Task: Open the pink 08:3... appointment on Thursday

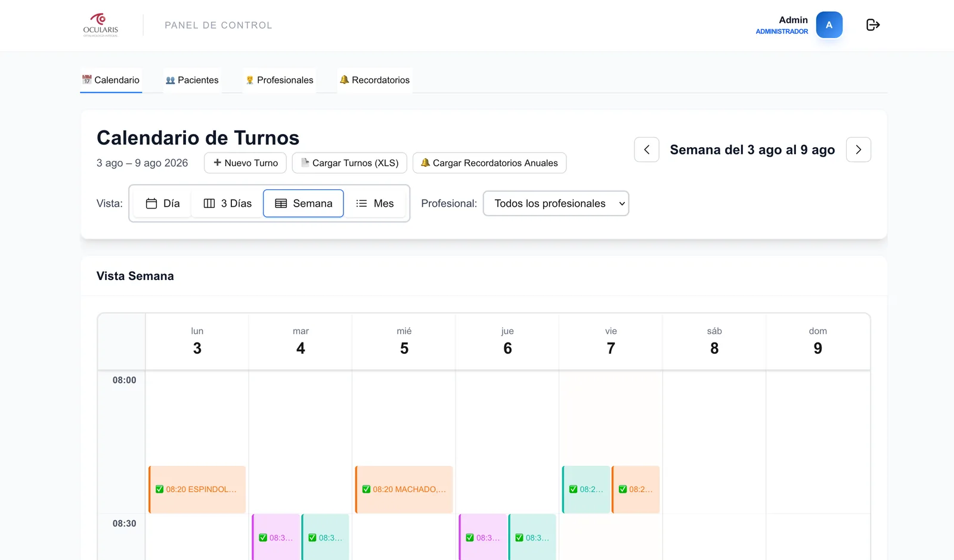Action: point(483,537)
